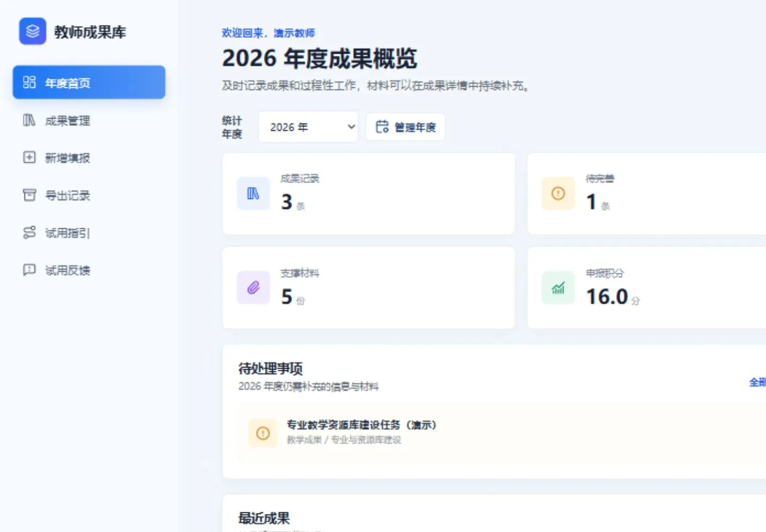
Task: Click the 最近成果 section heading
Action: [264, 518]
